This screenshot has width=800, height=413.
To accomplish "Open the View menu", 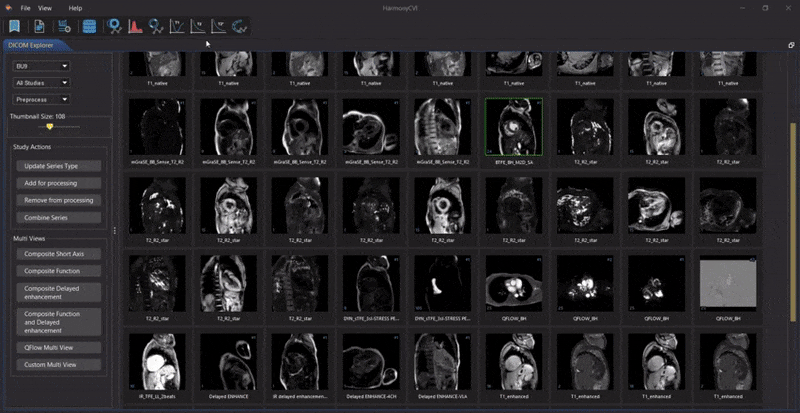I will pos(45,8).
